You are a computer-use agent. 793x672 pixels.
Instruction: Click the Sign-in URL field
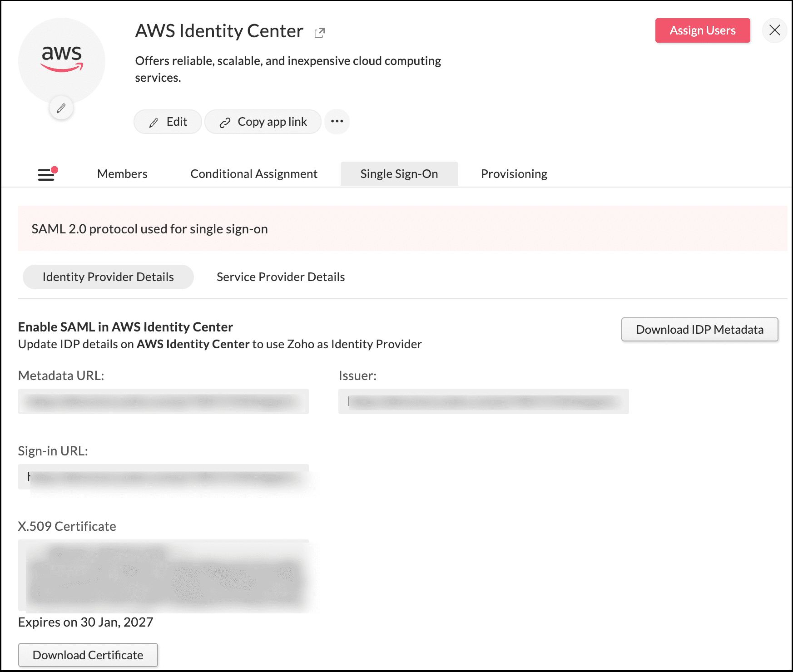pyautogui.click(x=164, y=477)
